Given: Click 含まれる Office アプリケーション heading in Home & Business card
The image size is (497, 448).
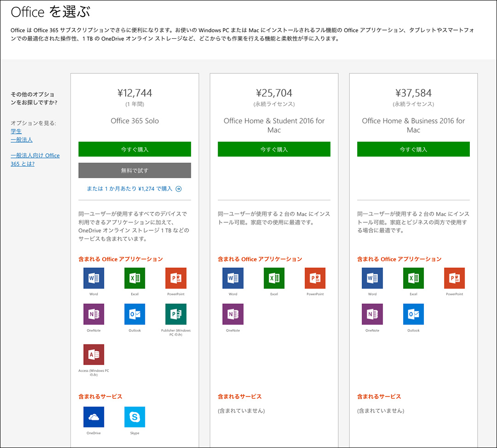Looking at the screenshot, I should pyautogui.click(x=399, y=259).
